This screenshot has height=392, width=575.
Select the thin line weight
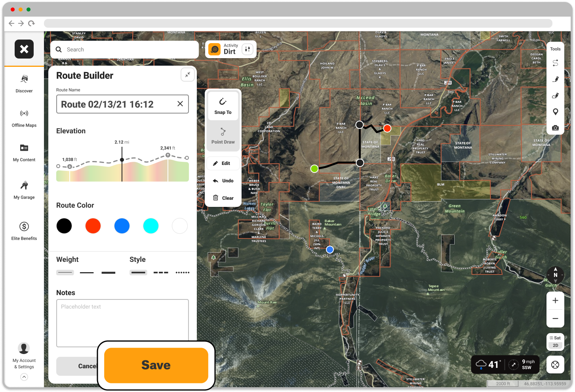tap(65, 273)
